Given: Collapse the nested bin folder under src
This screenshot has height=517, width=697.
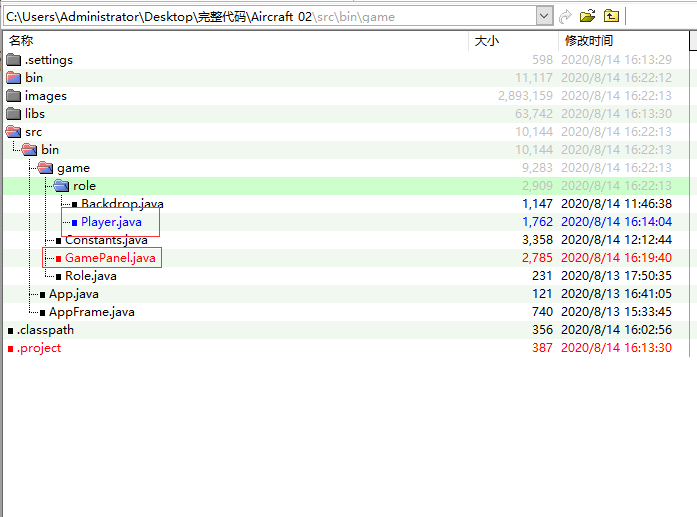Looking at the screenshot, I should 29,150.
